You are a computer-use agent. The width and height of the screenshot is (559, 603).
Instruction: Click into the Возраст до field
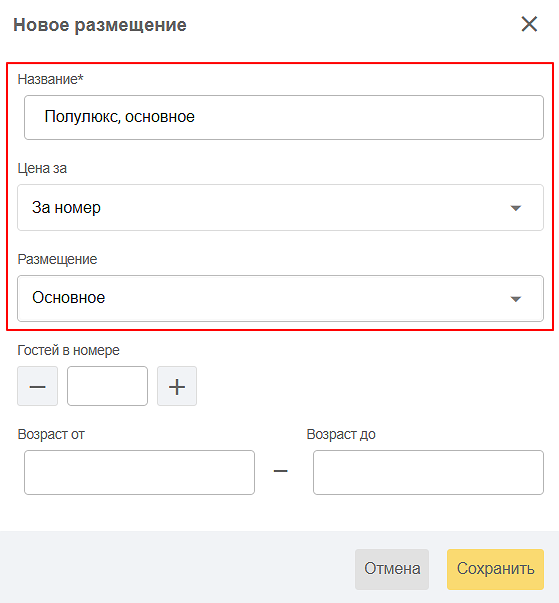pyautogui.click(x=428, y=472)
